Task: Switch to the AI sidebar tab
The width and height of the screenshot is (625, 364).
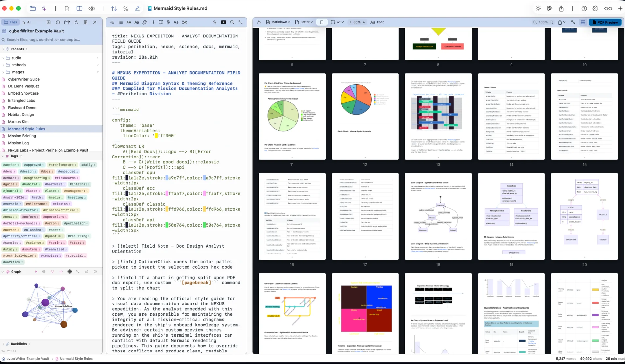Action: coord(27,22)
